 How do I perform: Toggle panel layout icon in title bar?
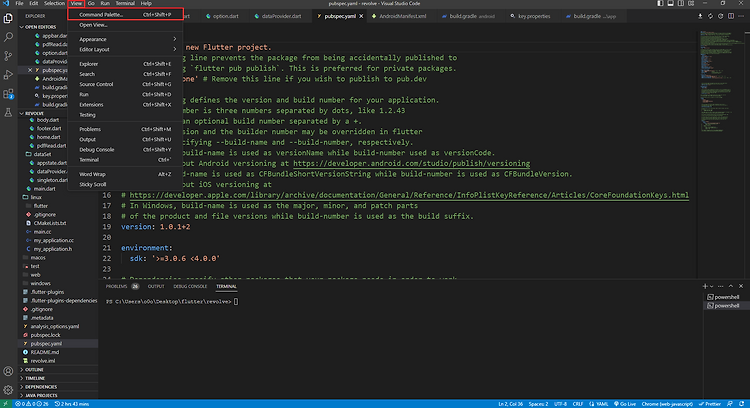pyautogui.click(x=671, y=3)
